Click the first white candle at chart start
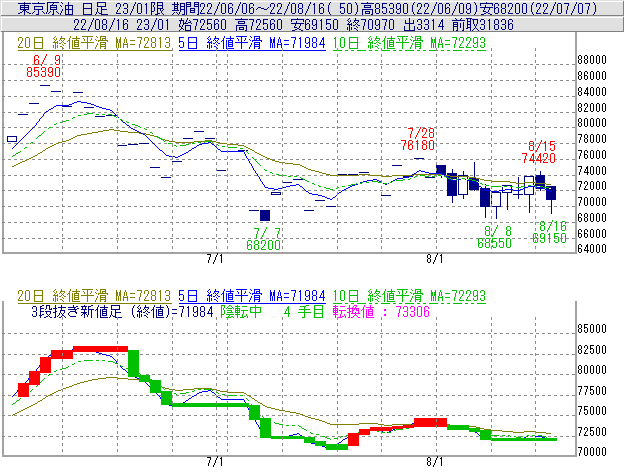The height and width of the screenshot is (475, 624). tap(12, 139)
